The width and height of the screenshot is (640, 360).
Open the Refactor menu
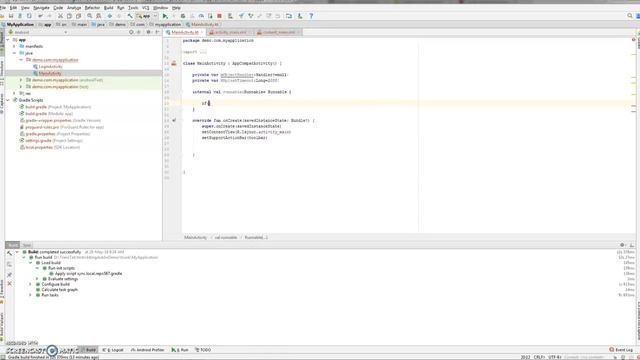[x=92, y=8]
